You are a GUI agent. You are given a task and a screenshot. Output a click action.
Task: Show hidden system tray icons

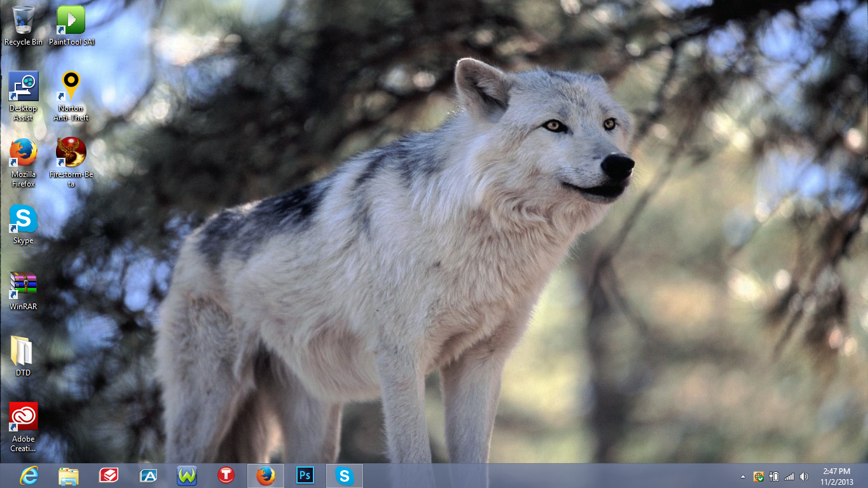(743, 477)
